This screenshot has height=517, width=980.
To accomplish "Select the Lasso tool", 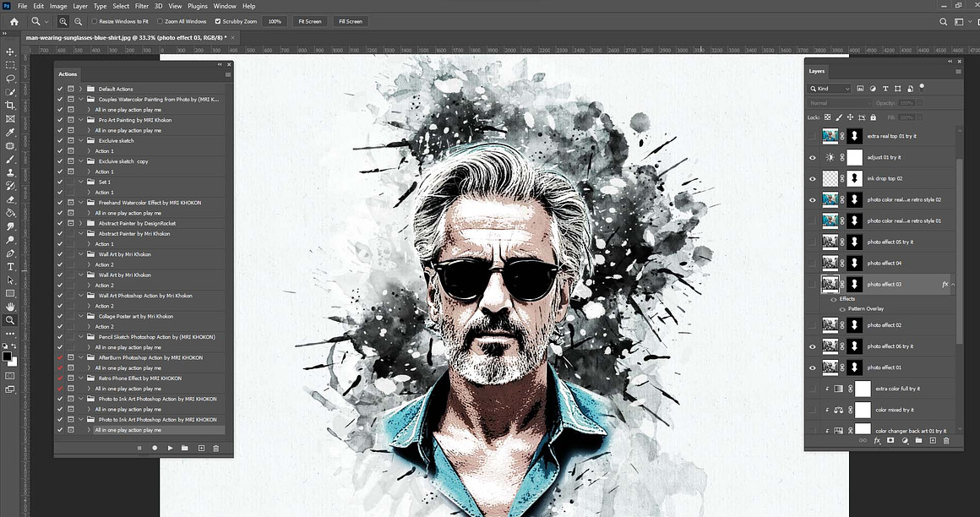I will point(10,78).
